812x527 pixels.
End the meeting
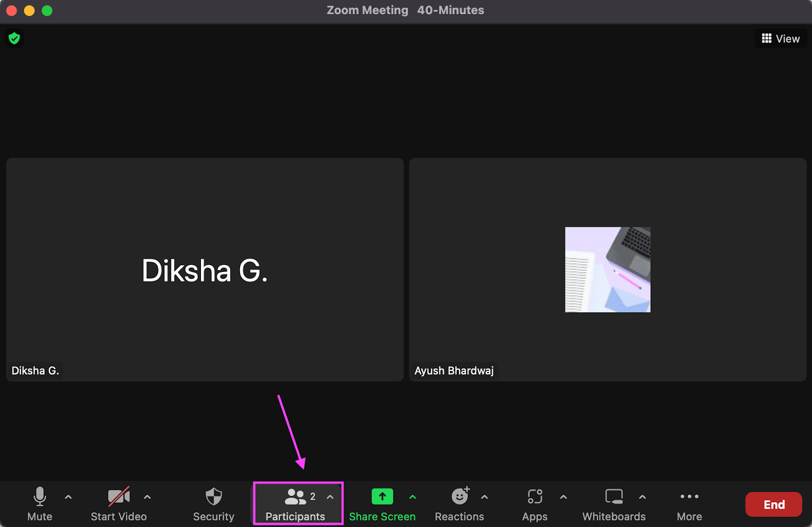(x=773, y=504)
